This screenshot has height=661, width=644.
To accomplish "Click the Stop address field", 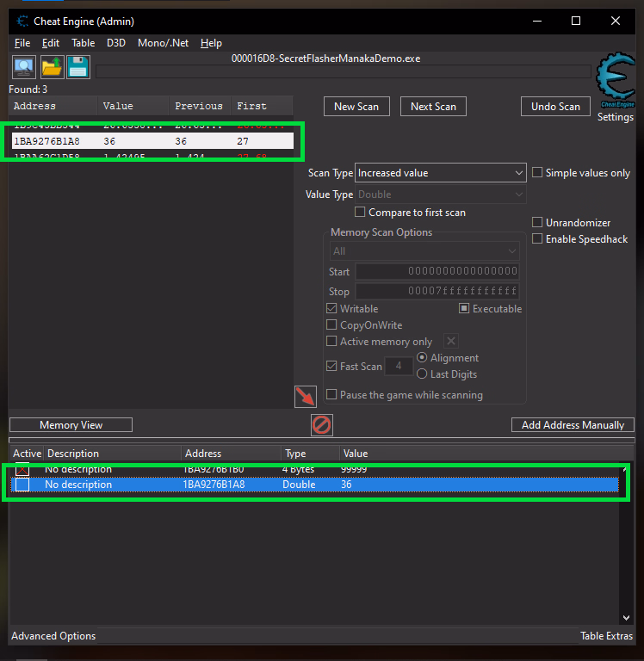I will [437, 291].
